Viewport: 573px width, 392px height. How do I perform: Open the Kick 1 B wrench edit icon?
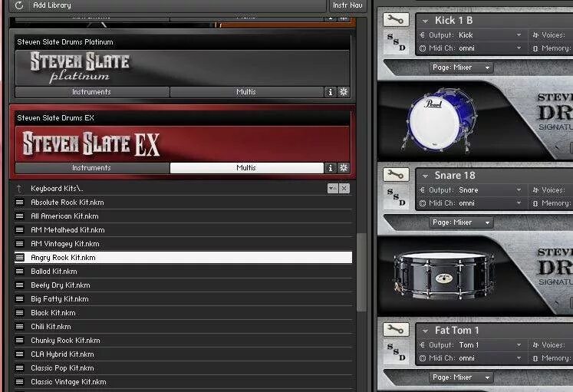(x=395, y=19)
